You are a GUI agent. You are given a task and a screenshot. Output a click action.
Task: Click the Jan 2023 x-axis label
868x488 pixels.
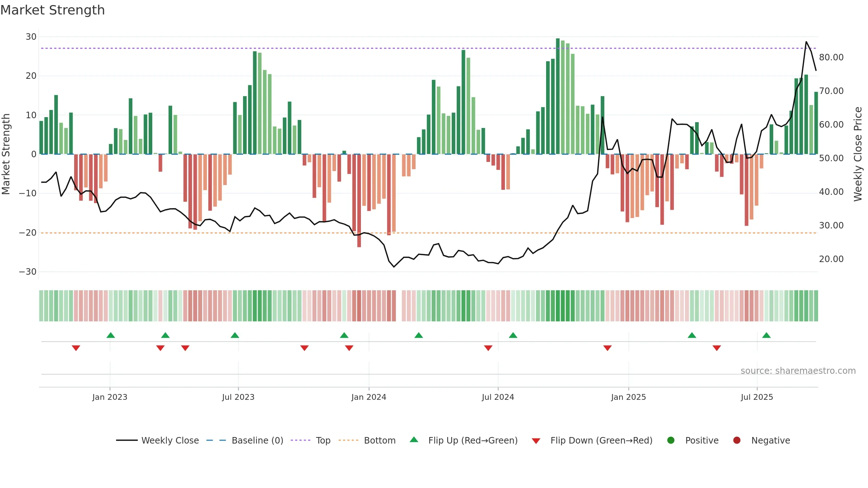tap(110, 397)
